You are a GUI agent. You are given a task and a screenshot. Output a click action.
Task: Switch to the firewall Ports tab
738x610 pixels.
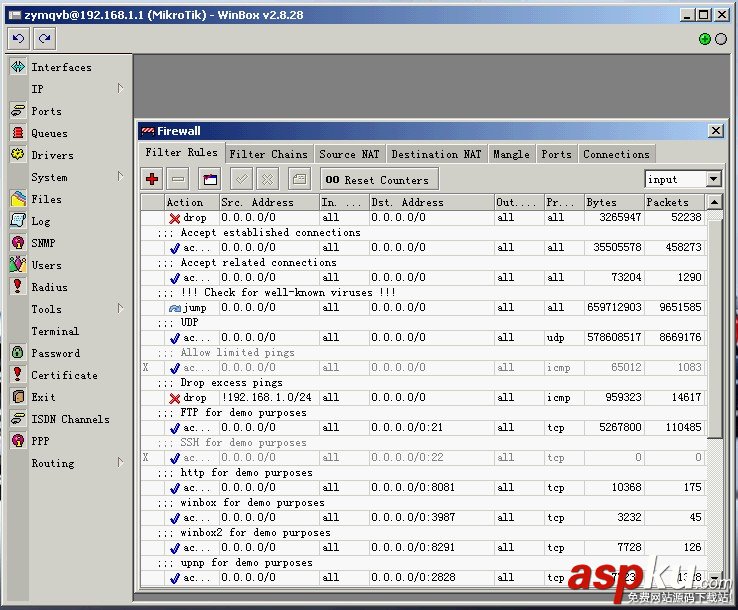point(556,154)
